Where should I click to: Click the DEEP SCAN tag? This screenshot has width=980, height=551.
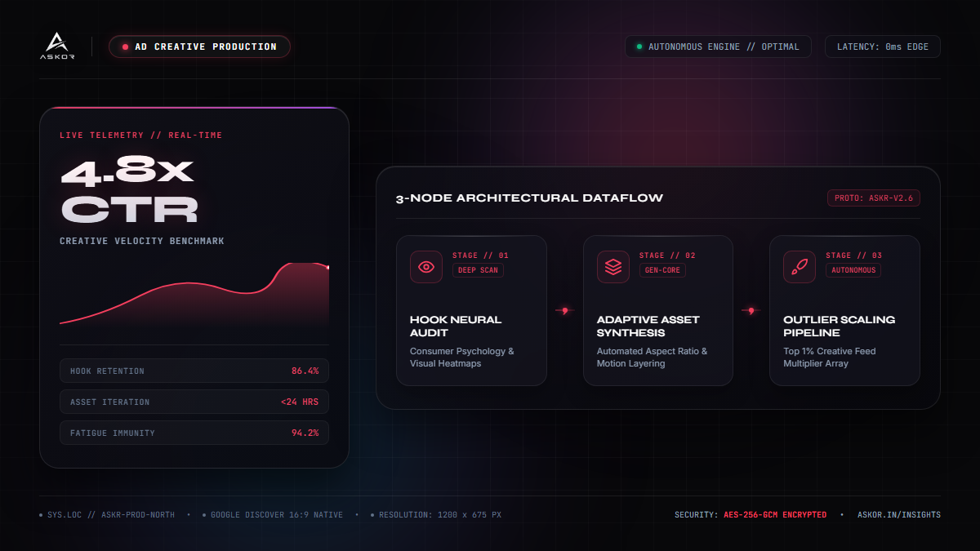pyautogui.click(x=478, y=270)
